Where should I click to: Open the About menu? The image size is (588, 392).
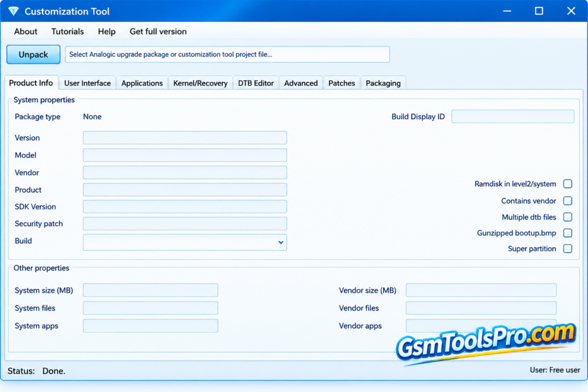(x=25, y=32)
